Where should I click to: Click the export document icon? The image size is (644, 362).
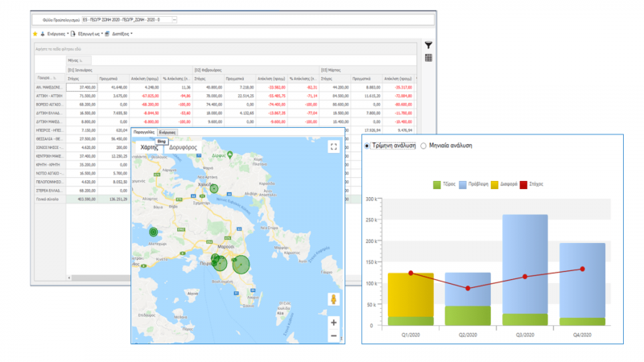click(x=73, y=34)
